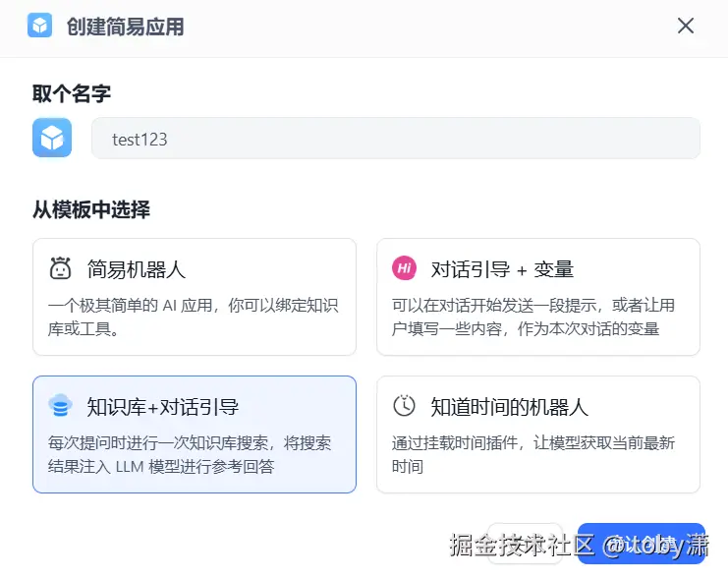
Task: Click the 简易机器人 card description text
Action: click(x=194, y=318)
